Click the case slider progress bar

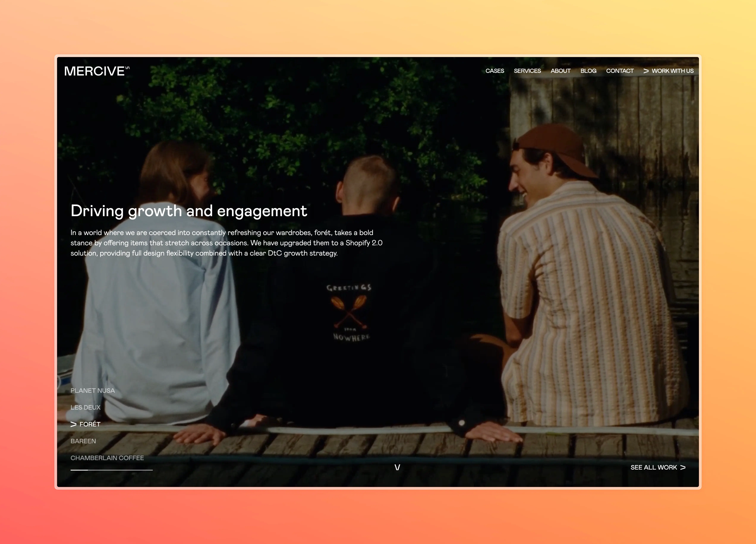[112, 470]
